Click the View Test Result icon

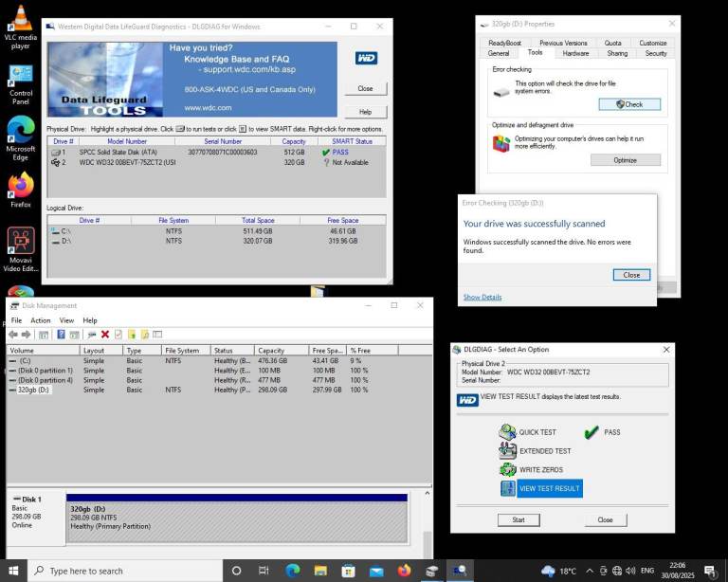pyautogui.click(x=510, y=488)
